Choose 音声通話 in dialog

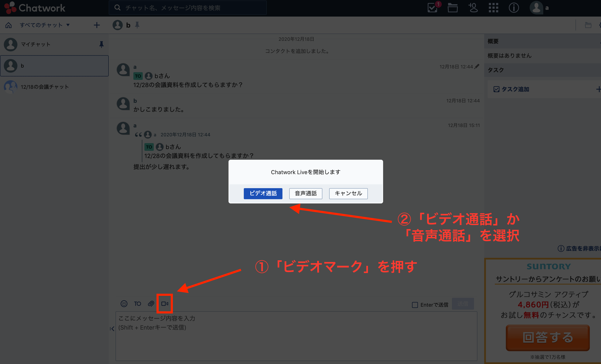306,193
